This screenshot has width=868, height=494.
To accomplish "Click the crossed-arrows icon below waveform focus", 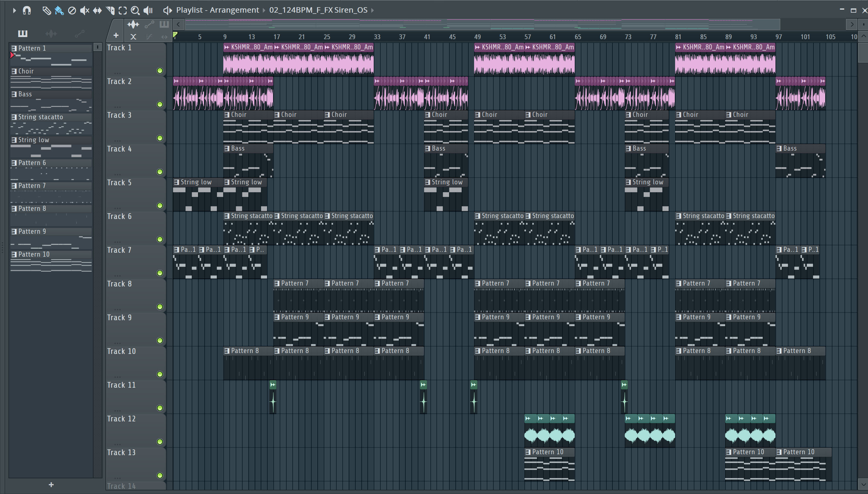I will (133, 37).
